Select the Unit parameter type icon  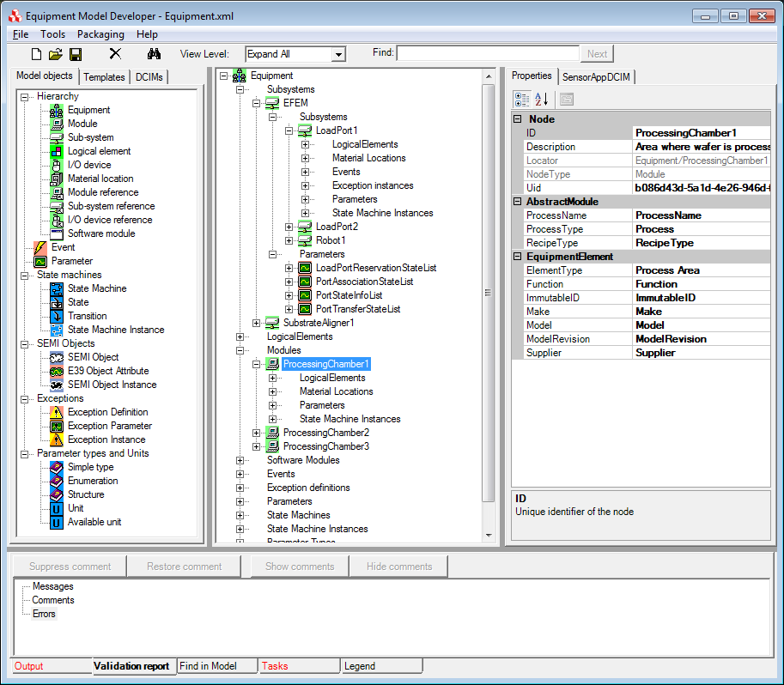[x=56, y=507]
